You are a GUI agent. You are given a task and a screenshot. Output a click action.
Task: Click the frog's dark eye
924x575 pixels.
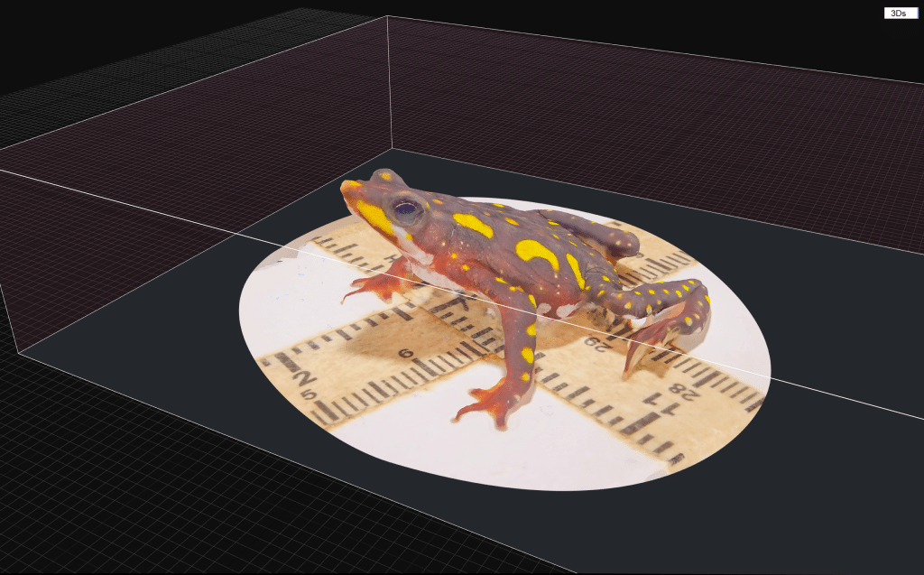pos(405,210)
